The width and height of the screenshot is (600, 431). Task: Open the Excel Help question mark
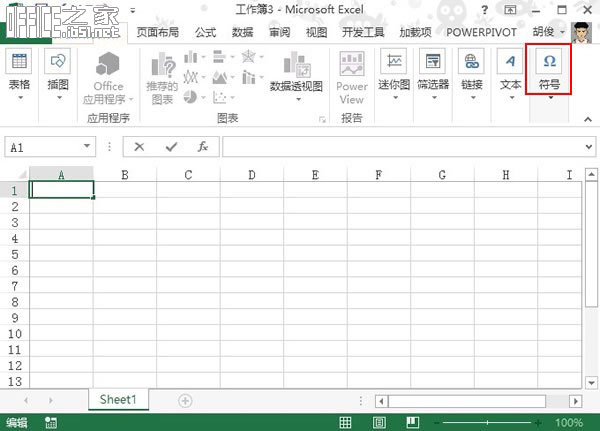click(x=484, y=10)
